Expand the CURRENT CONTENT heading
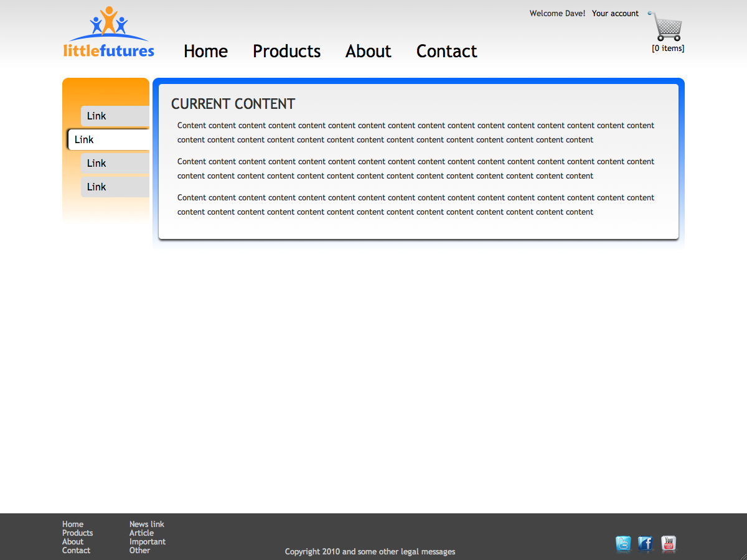Image resolution: width=747 pixels, height=560 pixels. [x=233, y=104]
